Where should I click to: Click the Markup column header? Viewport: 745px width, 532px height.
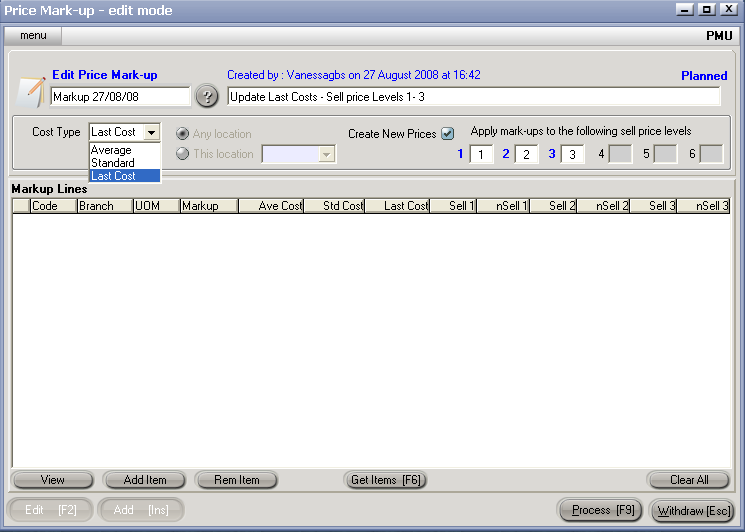coord(209,206)
